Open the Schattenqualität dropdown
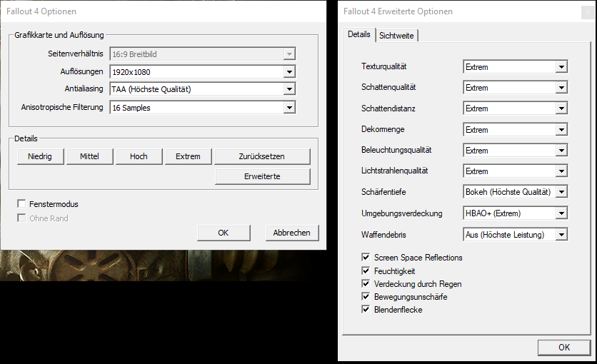The height and width of the screenshot is (364, 597). [x=515, y=88]
